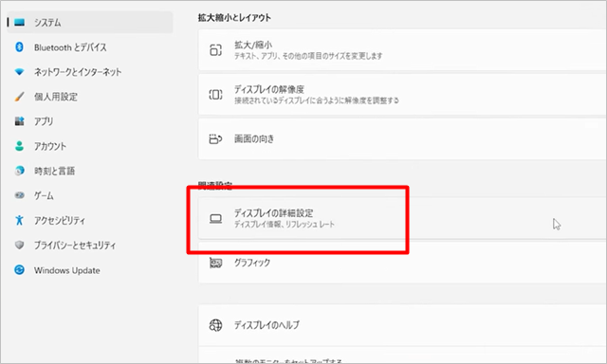Click the laptop icon for ディスプレイの詳細設定

215,219
